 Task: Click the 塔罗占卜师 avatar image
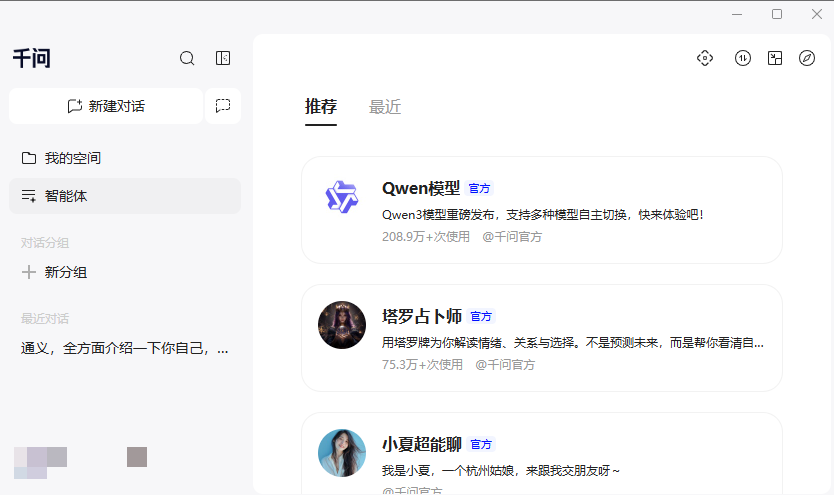[342, 325]
